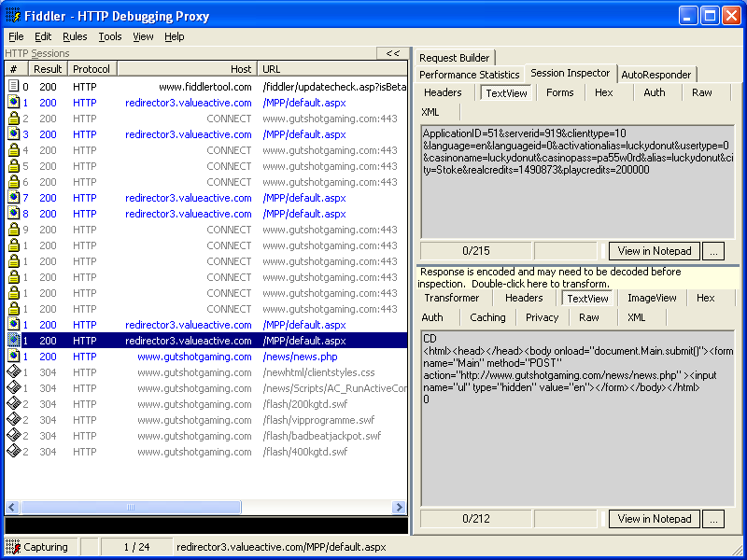
Task: Switch to the Request Builder tab
Action: (x=455, y=58)
